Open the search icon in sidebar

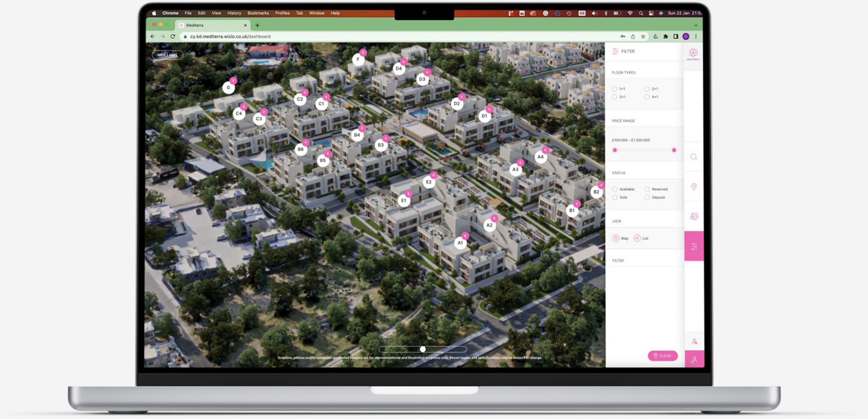pos(693,157)
